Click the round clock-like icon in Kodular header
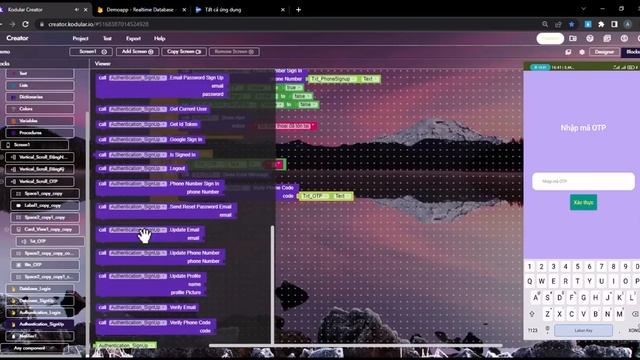 [x=624, y=38]
